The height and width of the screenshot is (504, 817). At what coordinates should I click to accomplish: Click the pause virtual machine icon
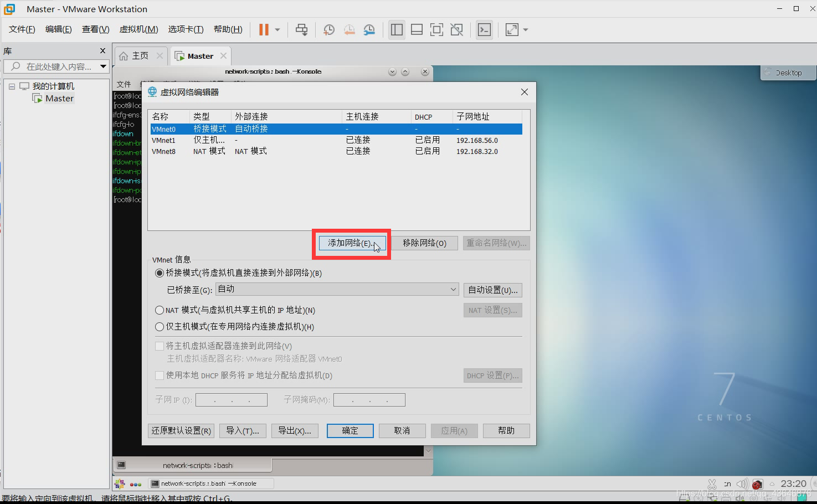coord(264,30)
